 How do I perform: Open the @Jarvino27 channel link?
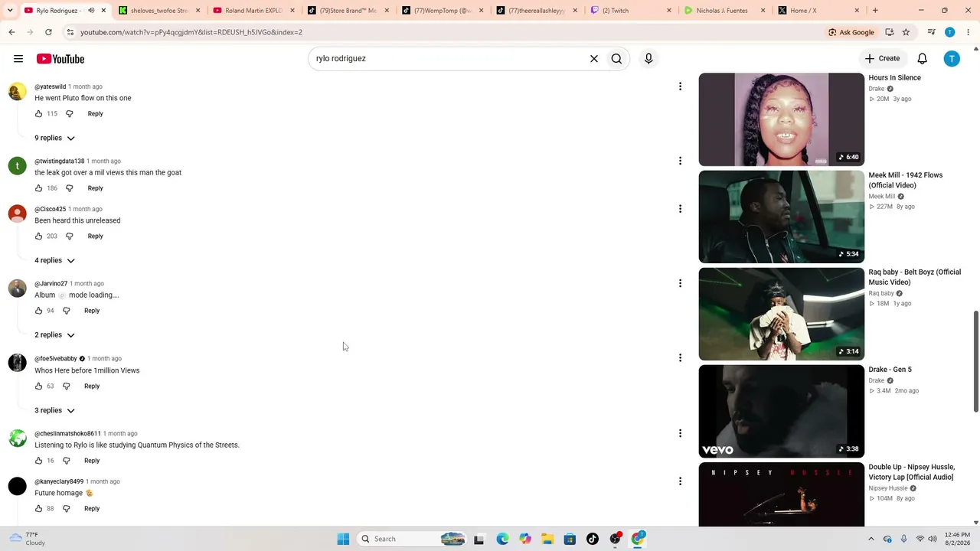(x=51, y=284)
